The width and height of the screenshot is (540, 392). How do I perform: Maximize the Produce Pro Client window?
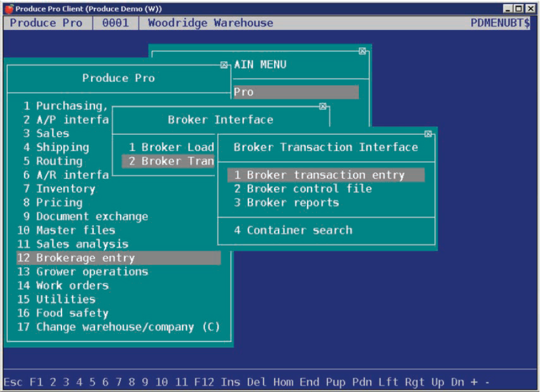[x=519, y=8]
